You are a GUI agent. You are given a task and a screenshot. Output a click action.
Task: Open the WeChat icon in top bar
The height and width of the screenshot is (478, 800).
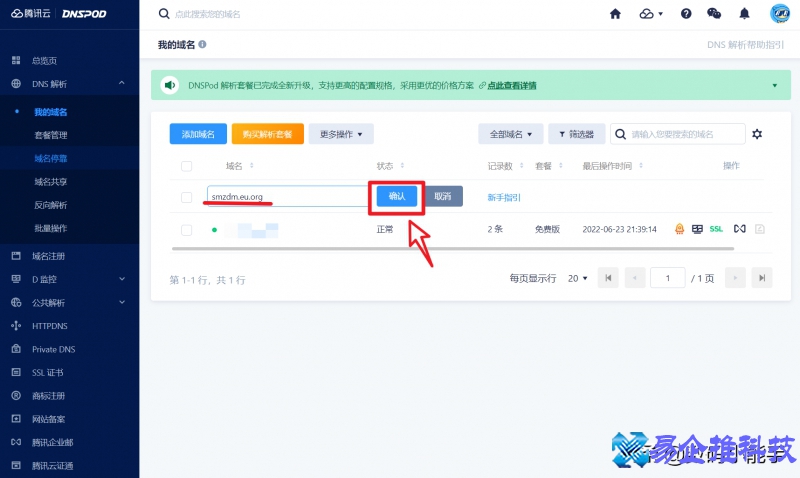coord(714,14)
